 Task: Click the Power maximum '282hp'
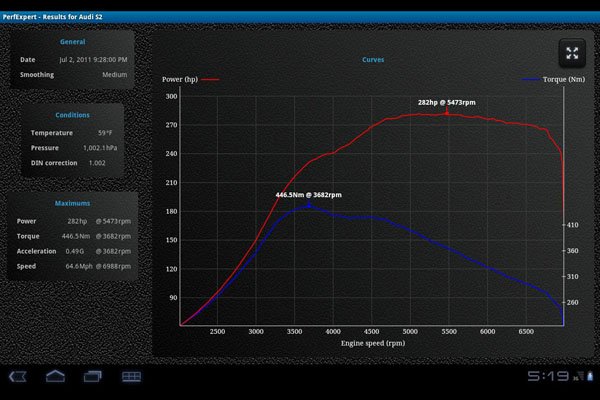coord(77,221)
